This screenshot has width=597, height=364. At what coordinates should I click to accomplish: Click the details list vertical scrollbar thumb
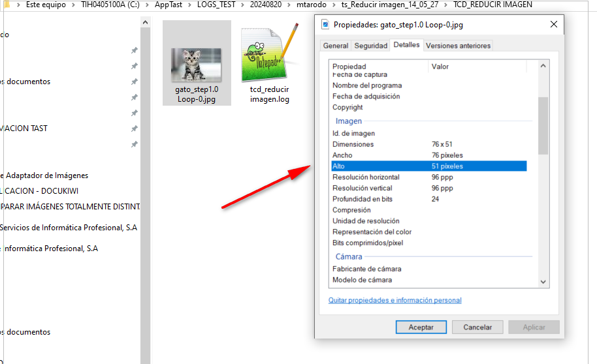[543, 125]
